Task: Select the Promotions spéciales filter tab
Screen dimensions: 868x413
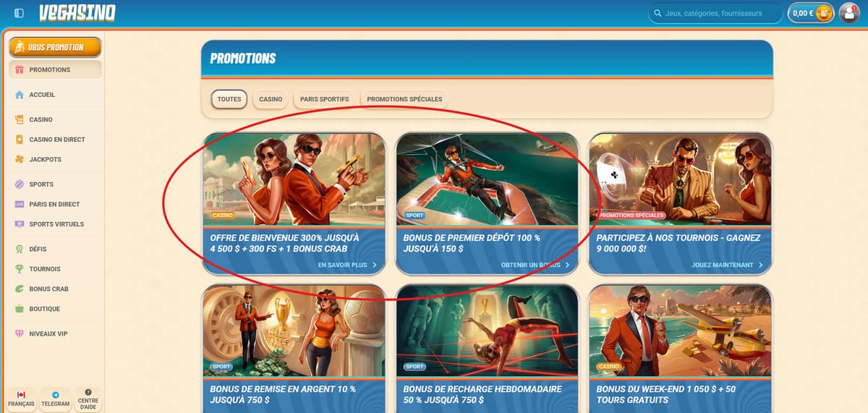Action: point(404,99)
